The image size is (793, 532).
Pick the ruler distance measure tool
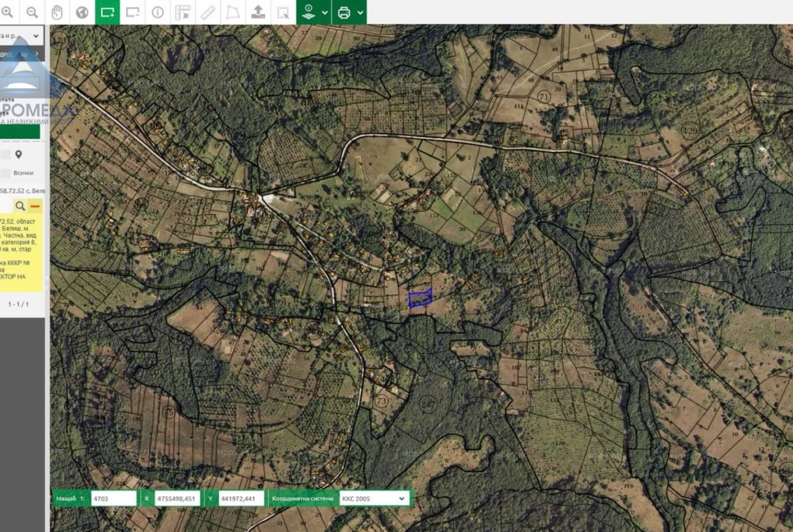point(208,12)
